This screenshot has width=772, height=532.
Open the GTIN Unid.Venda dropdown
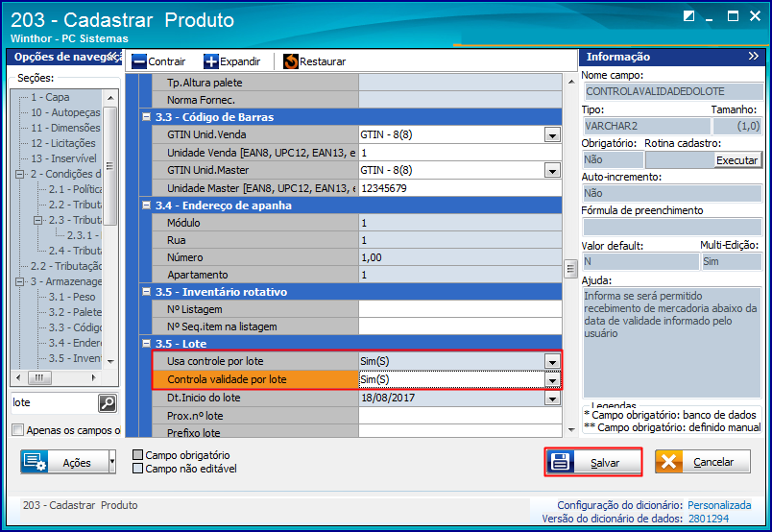(552, 135)
